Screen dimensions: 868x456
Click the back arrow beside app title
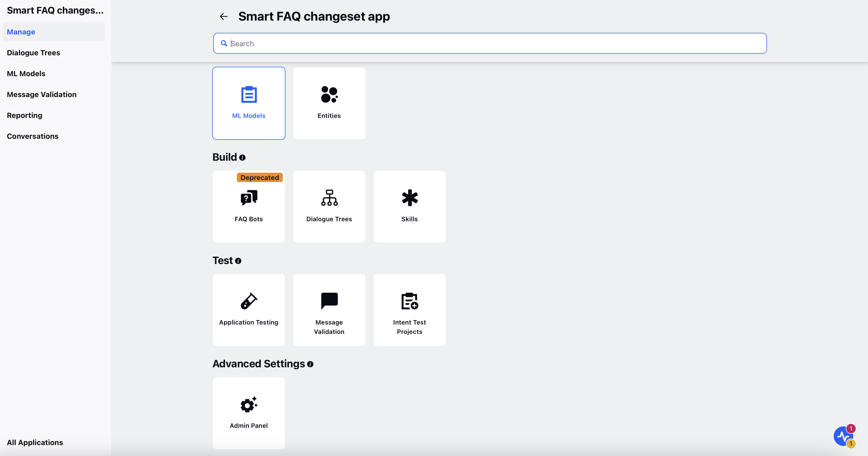224,16
